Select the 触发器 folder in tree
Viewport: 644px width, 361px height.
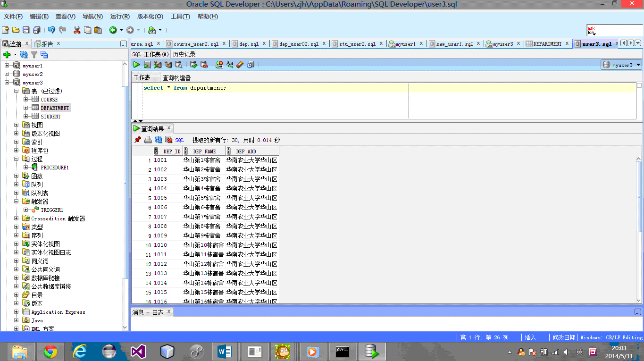[x=40, y=201]
